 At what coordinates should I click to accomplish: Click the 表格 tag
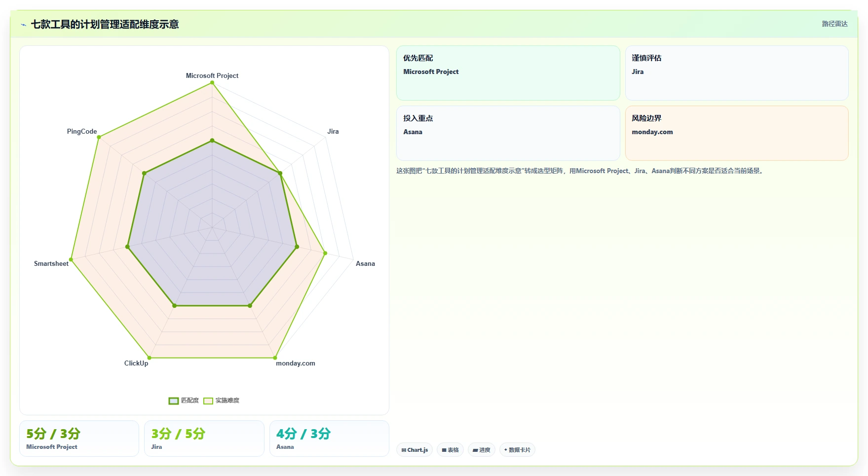coord(450,450)
